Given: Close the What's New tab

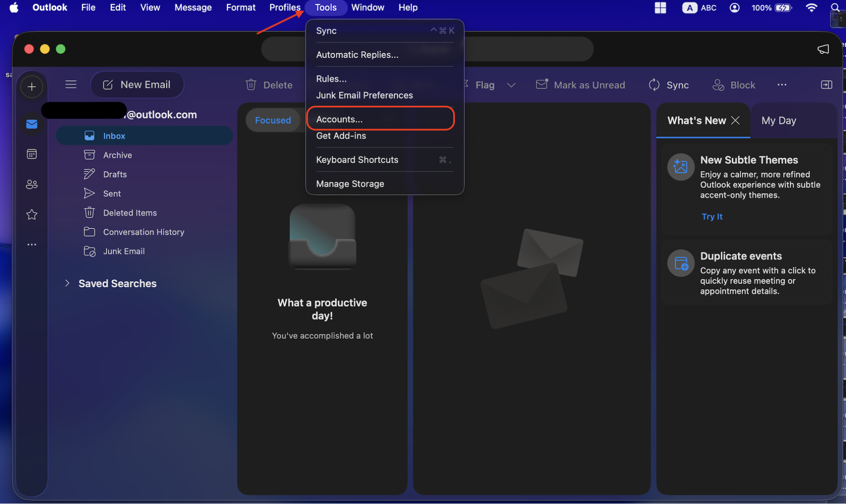Looking at the screenshot, I should click(736, 121).
